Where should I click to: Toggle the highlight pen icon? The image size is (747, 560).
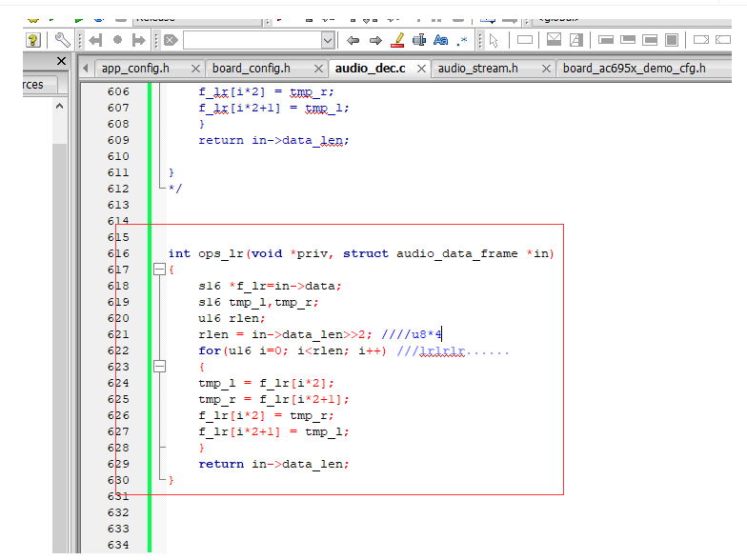click(x=397, y=40)
